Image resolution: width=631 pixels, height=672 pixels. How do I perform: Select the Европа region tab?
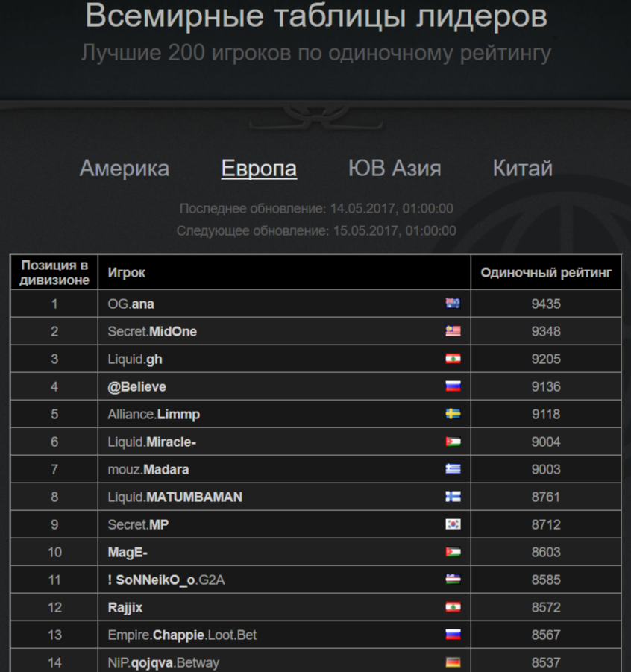point(259,168)
